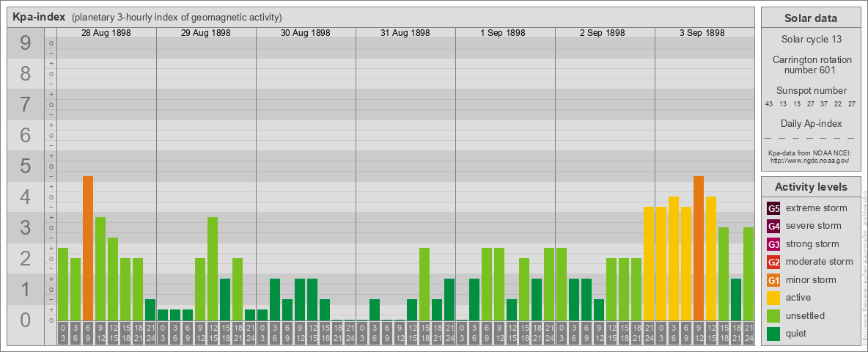The height and width of the screenshot is (352, 868).
Task: Click sunspot value 37
Action: [825, 104]
